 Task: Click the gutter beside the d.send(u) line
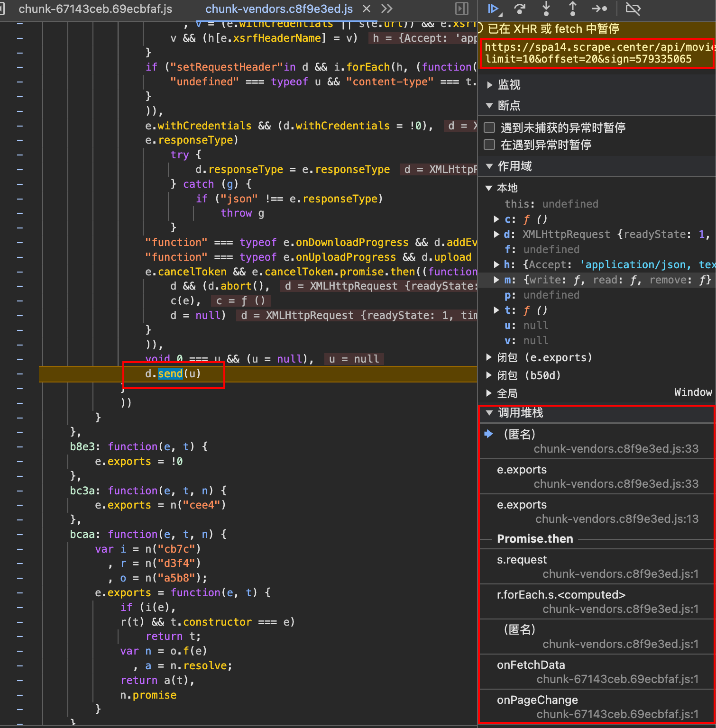(20, 374)
